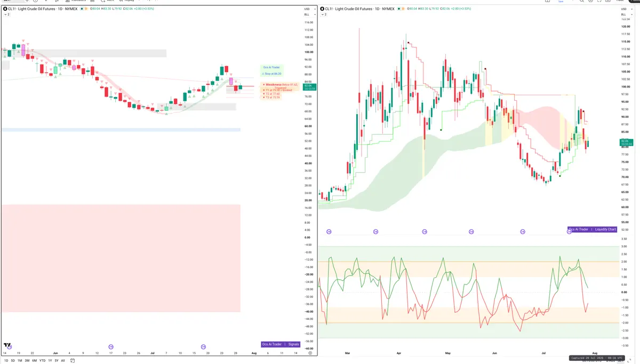Open the USD currency dropdown in right chart

pyautogui.click(x=626, y=9)
